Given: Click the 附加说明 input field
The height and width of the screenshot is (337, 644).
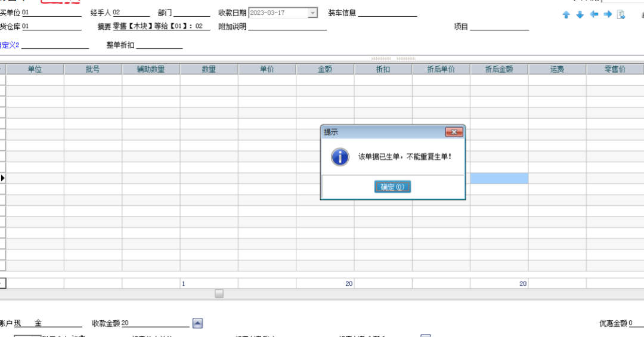Looking at the screenshot, I should tap(287, 26).
